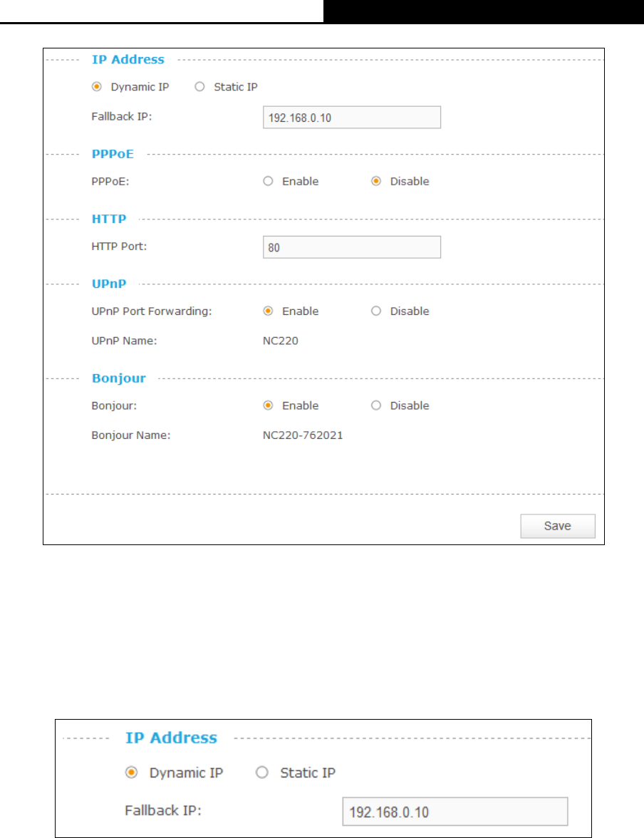Image resolution: width=644 pixels, height=838 pixels.
Task: Click the UPnP Name value NC220
Action: tap(281, 341)
